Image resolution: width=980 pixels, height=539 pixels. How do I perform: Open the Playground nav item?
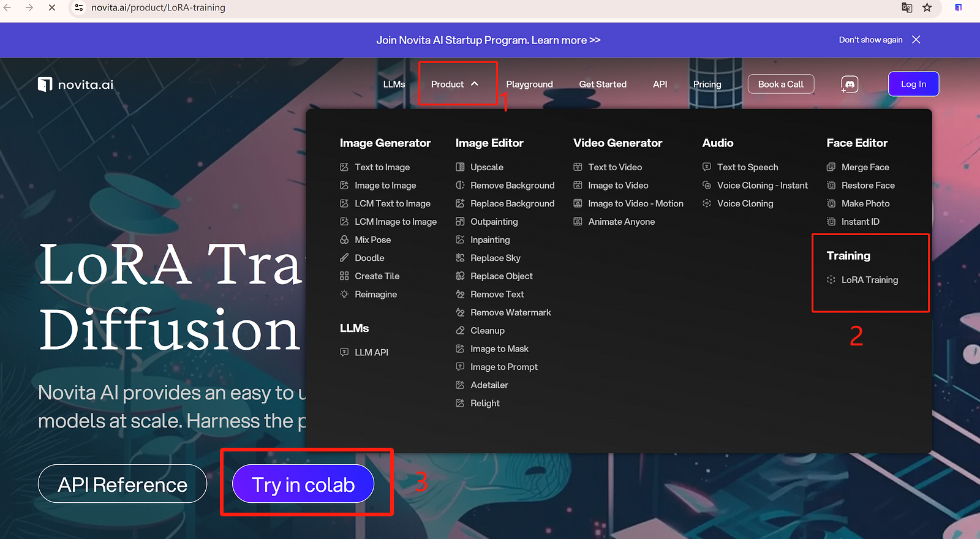coord(530,85)
